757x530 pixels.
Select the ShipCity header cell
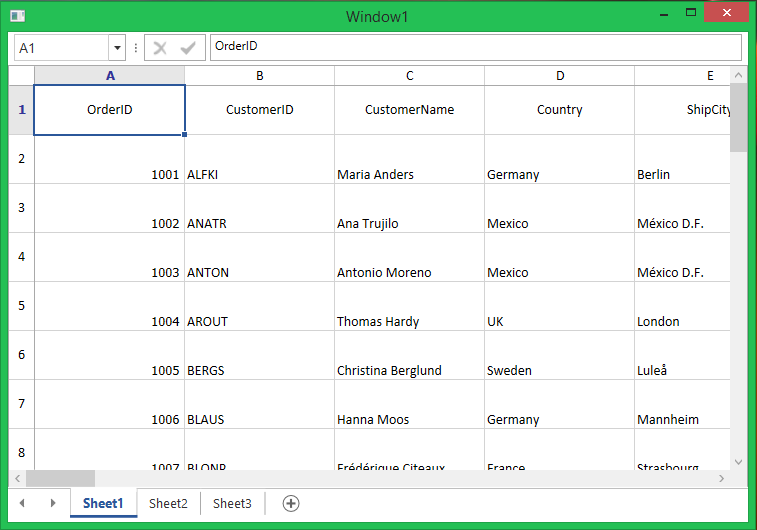pos(683,110)
